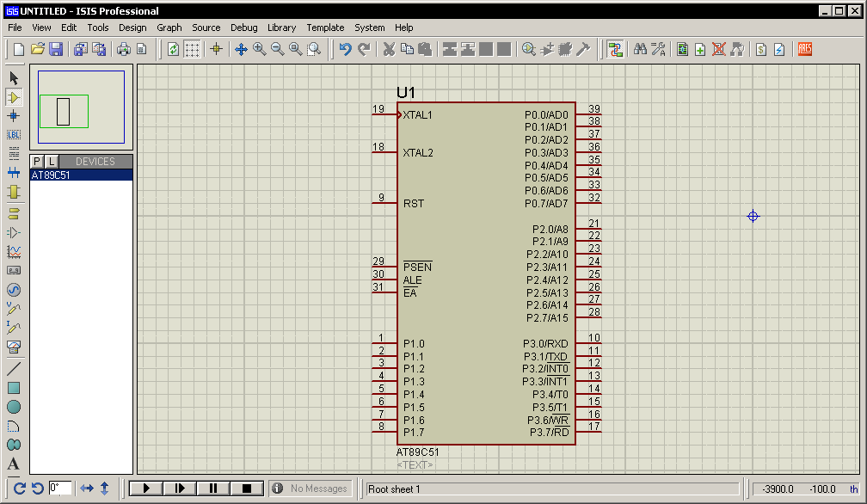Select AT89C51 in the devices list
The height and width of the screenshot is (504, 867).
[x=81, y=175]
